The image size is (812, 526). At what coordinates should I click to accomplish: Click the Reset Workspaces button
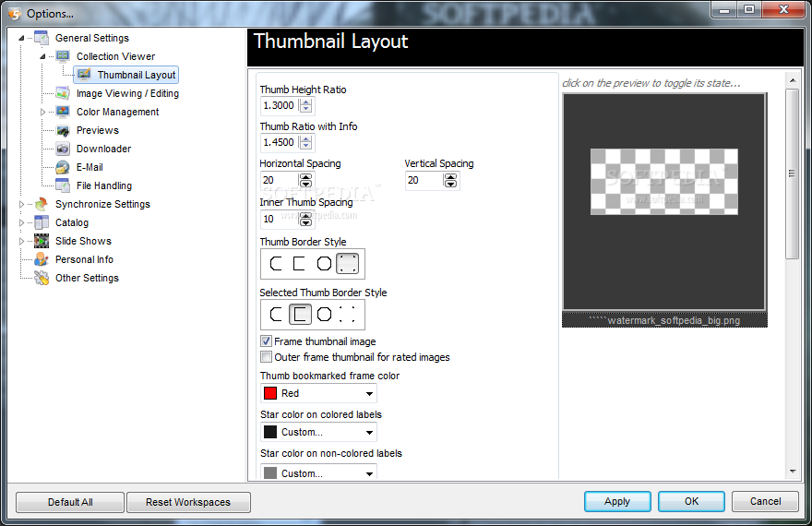188,502
